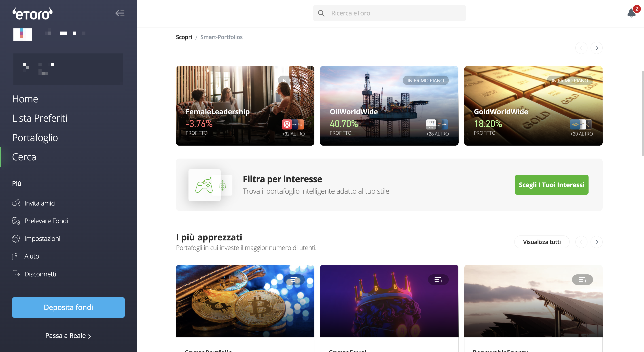Collapse the sidebar with the arrow icon
This screenshot has height=352, width=644.
click(120, 13)
